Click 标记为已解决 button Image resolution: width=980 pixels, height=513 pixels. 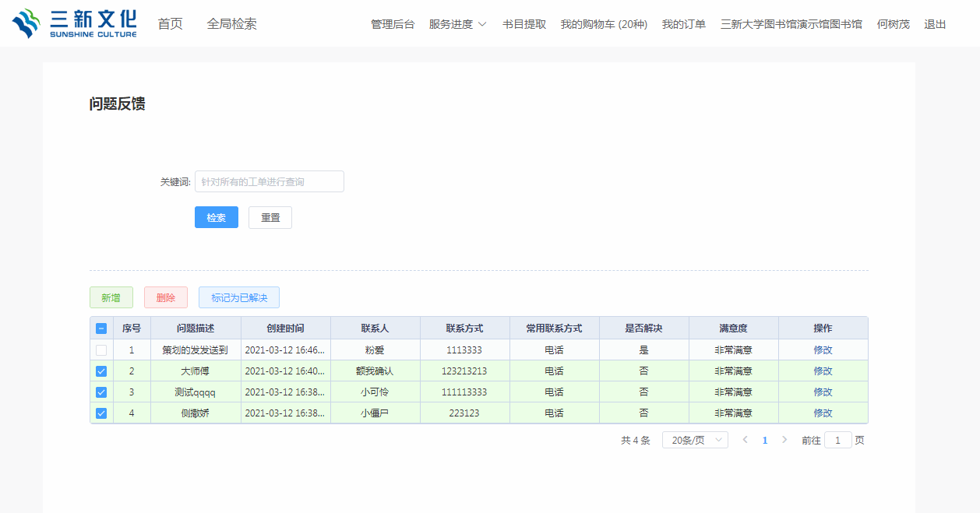238,298
